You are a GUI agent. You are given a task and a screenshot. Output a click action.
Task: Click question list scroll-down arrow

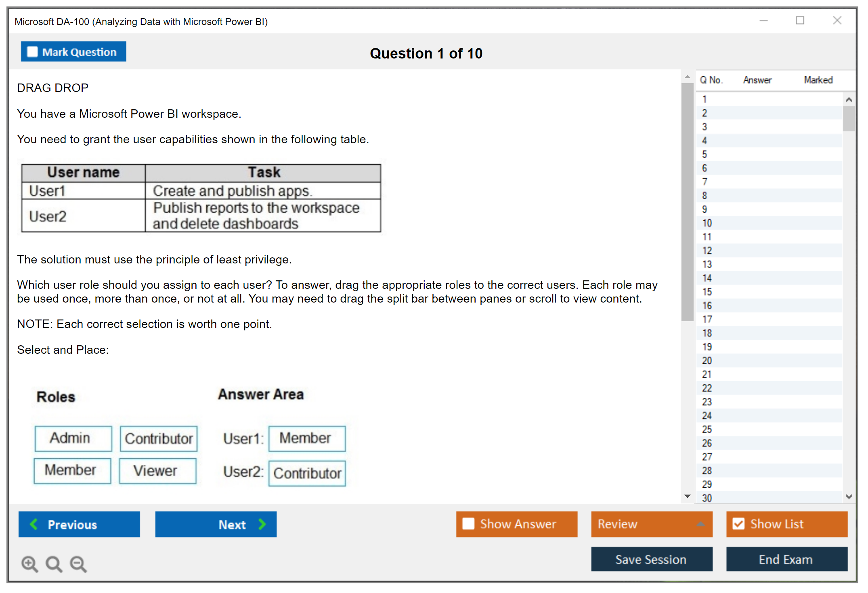point(849,497)
